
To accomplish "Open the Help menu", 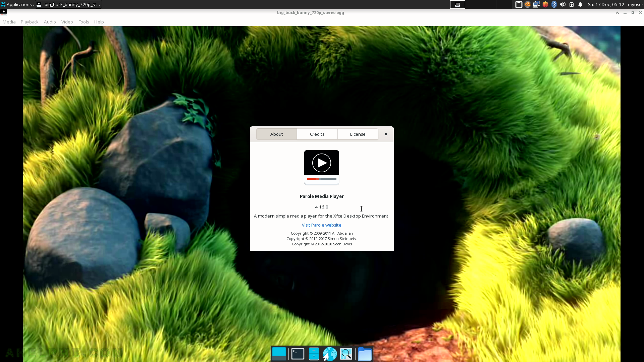I will pos(99,22).
